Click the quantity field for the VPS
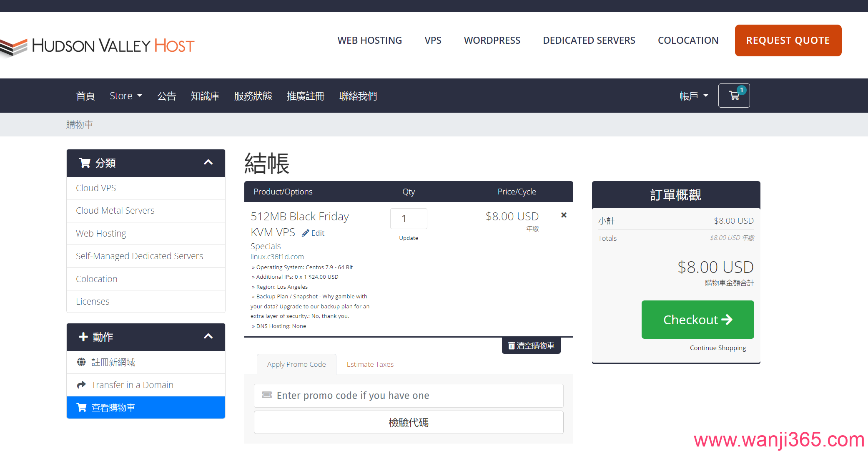868x454 pixels. [x=409, y=219]
